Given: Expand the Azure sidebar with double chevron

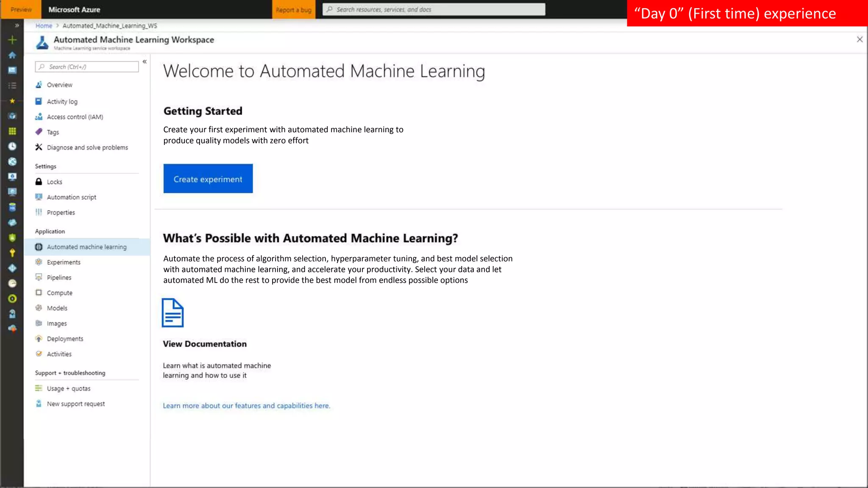Looking at the screenshot, I should pyautogui.click(x=17, y=25).
